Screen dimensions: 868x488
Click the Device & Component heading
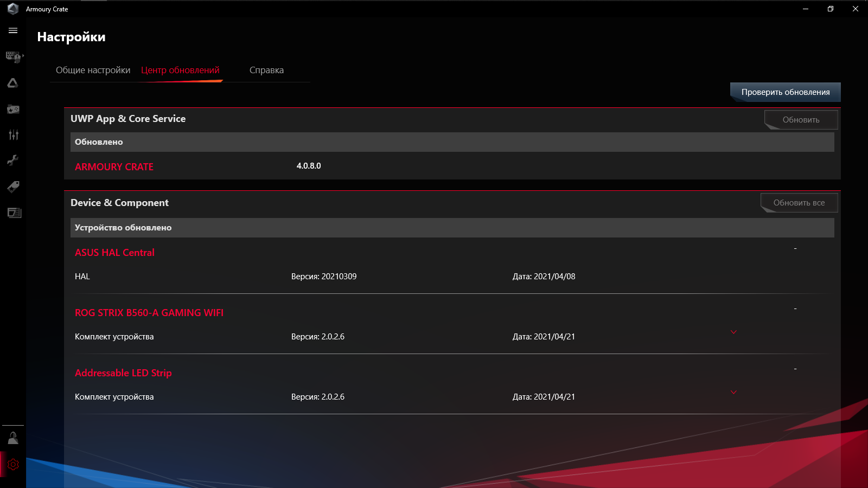[119, 203]
